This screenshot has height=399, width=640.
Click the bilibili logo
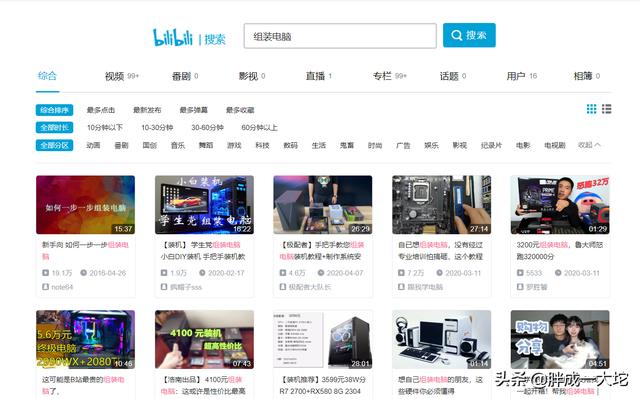point(172,38)
